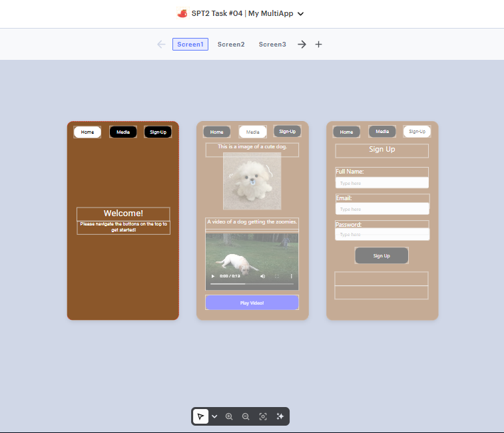504x433 pixels.
Task: Fit screens to view
Action: click(263, 416)
